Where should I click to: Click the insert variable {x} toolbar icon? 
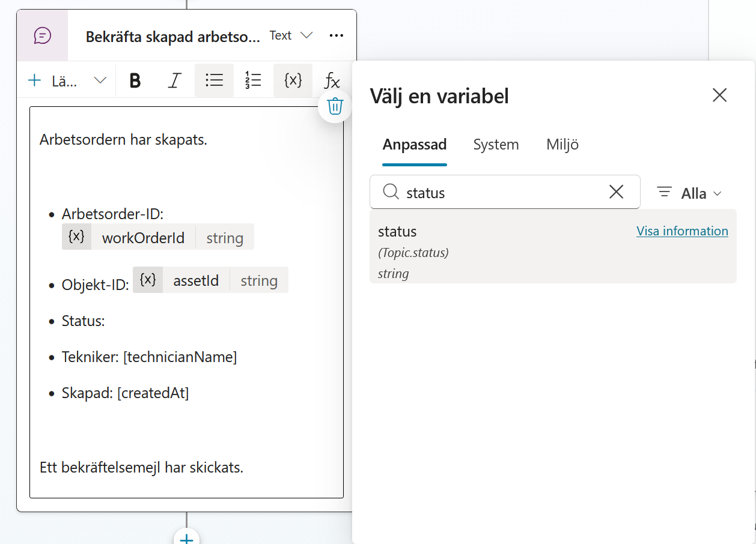click(293, 80)
